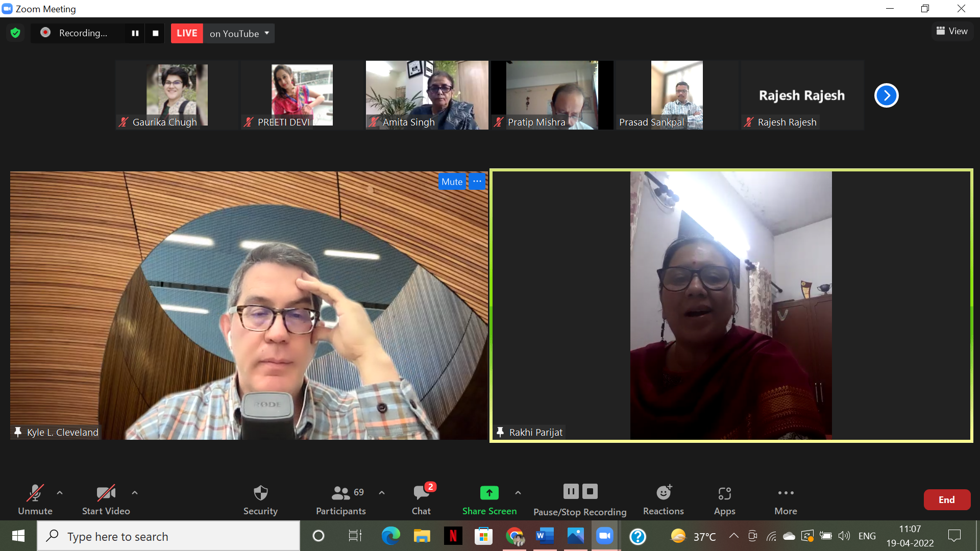
Task: Mute Kyle L. Cleveland's video tile
Action: (x=452, y=182)
